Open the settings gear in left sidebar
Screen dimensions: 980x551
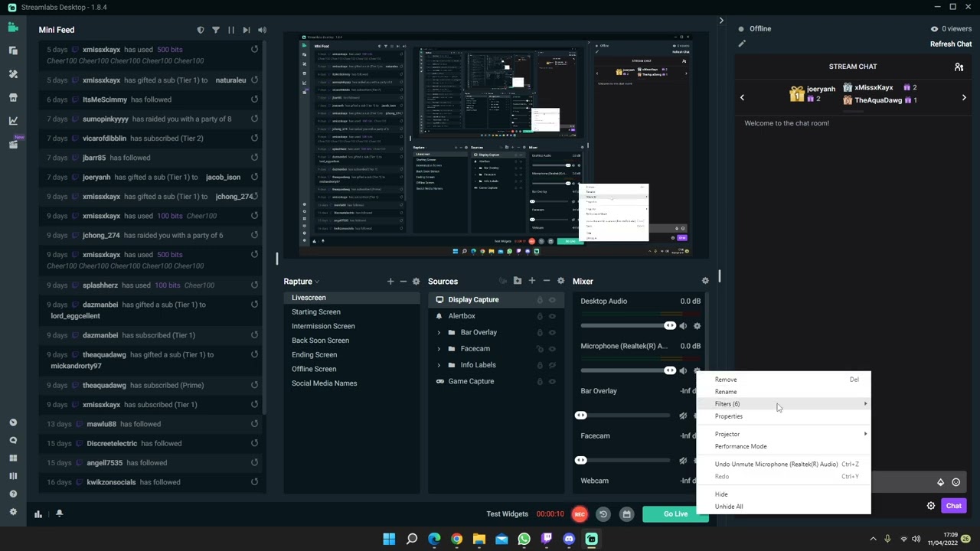click(13, 512)
